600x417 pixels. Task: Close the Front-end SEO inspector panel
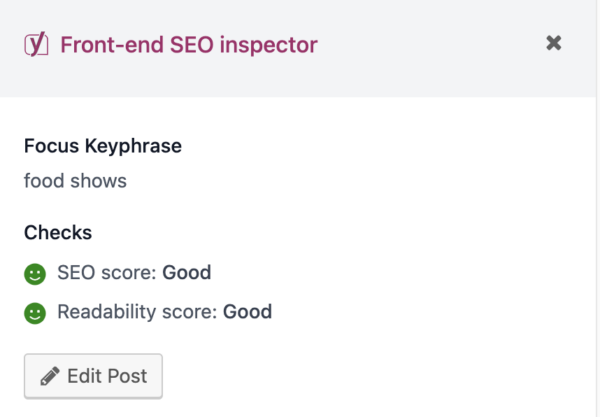pos(554,43)
